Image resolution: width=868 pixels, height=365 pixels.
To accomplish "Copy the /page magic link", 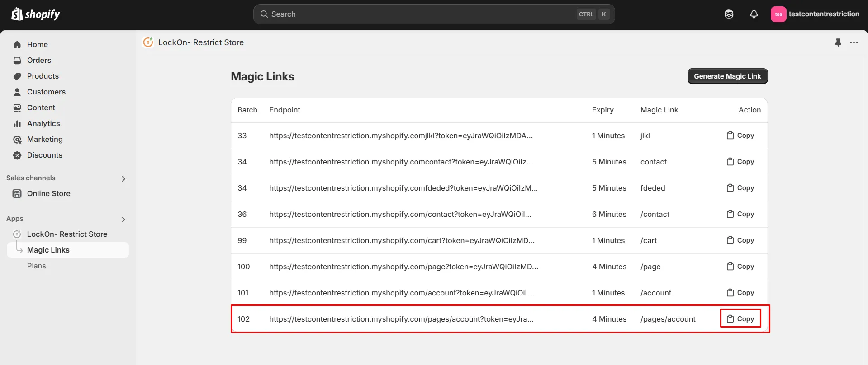I will pos(740,267).
